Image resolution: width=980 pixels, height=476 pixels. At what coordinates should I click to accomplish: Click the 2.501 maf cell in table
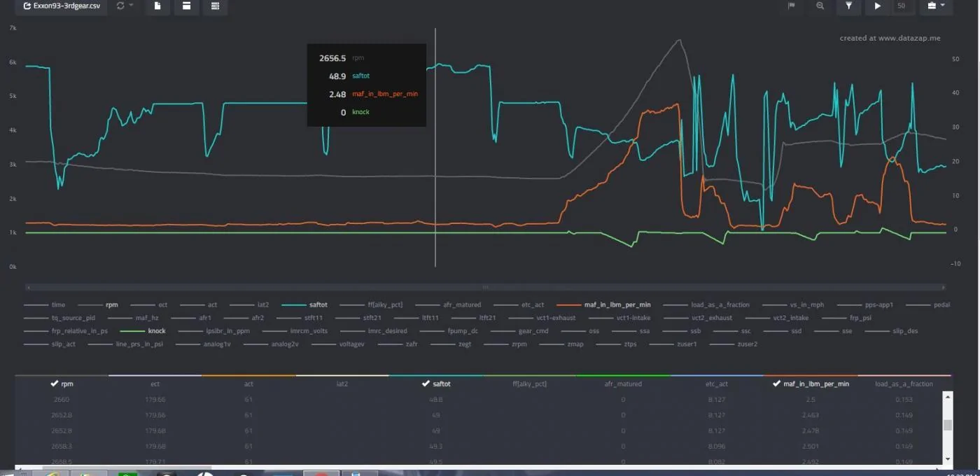coord(811,446)
